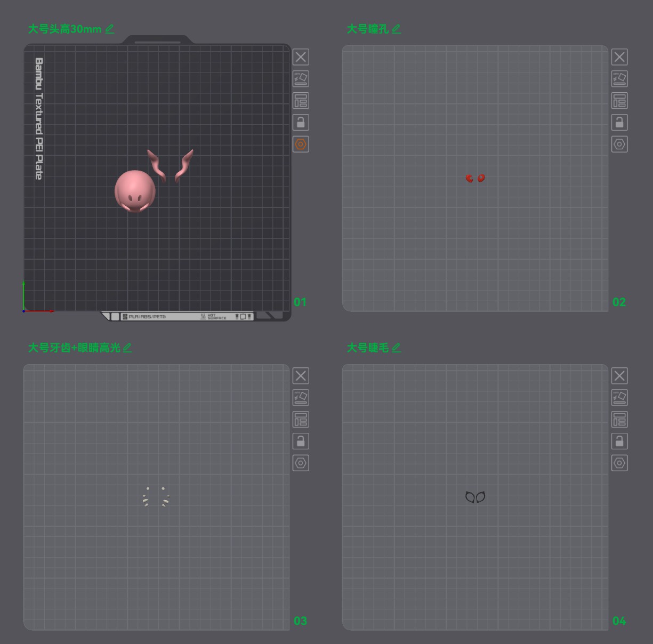This screenshot has height=644, width=653.
Task: Select plate 04 eyelash outline models
Action: coord(475,497)
